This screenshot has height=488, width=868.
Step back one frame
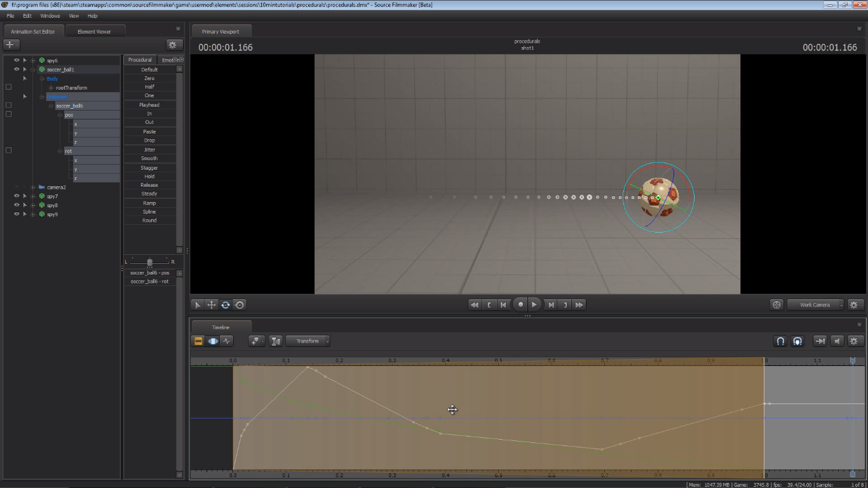pos(503,305)
